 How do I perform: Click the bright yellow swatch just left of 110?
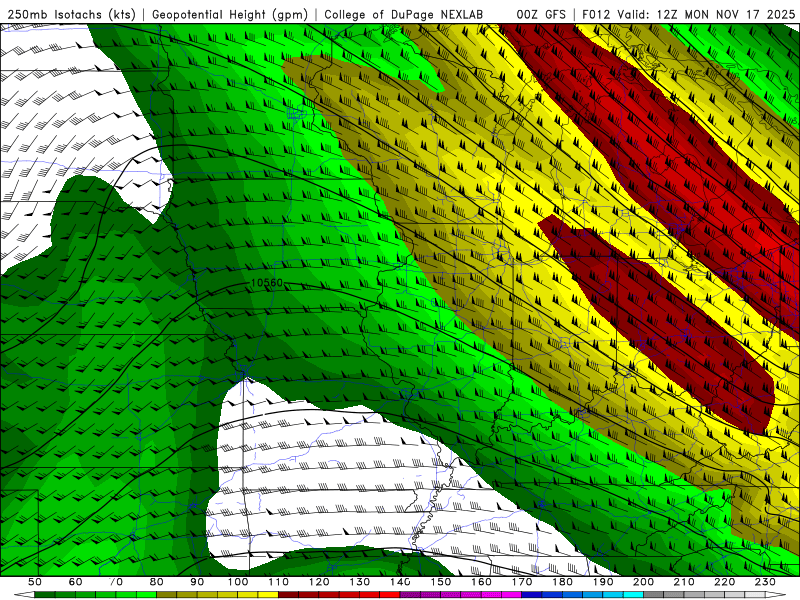pyautogui.click(x=268, y=595)
